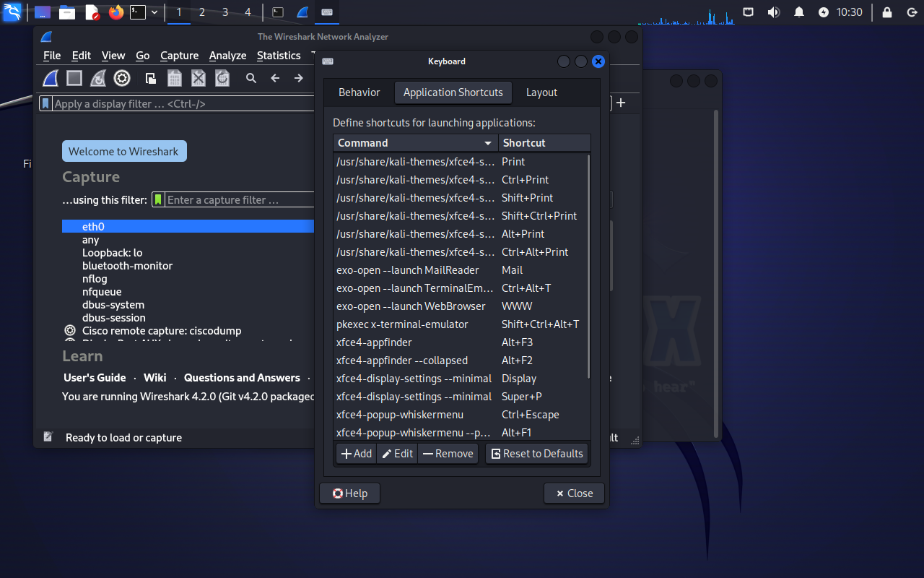Open the text editor panel launcher

click(x=92, y=12)
